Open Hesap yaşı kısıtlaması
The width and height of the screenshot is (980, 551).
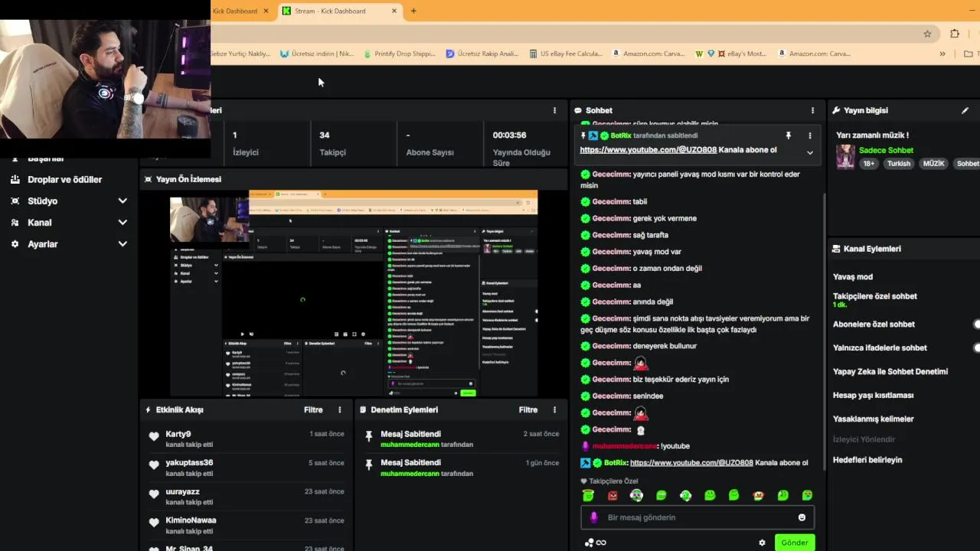point(873,395)
